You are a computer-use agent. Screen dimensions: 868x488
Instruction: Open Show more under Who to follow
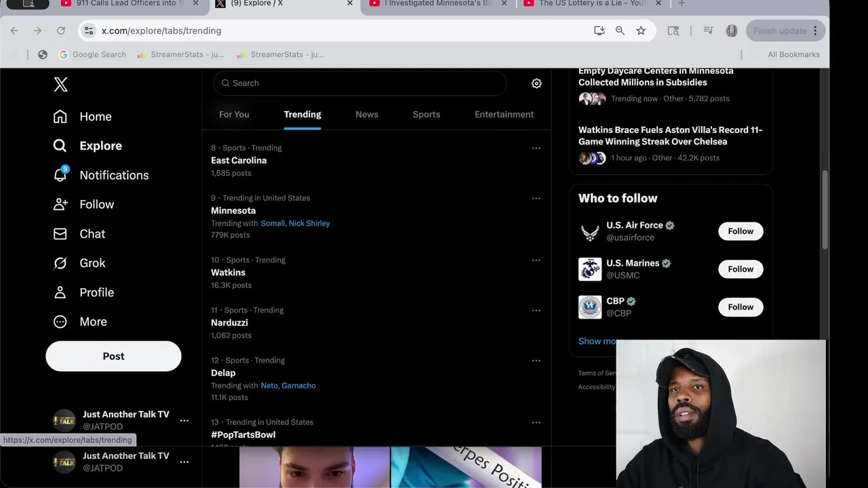coord(597,341)
